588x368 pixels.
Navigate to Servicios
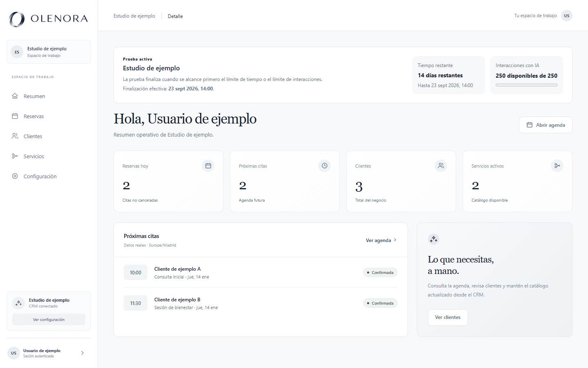[49, 156]
